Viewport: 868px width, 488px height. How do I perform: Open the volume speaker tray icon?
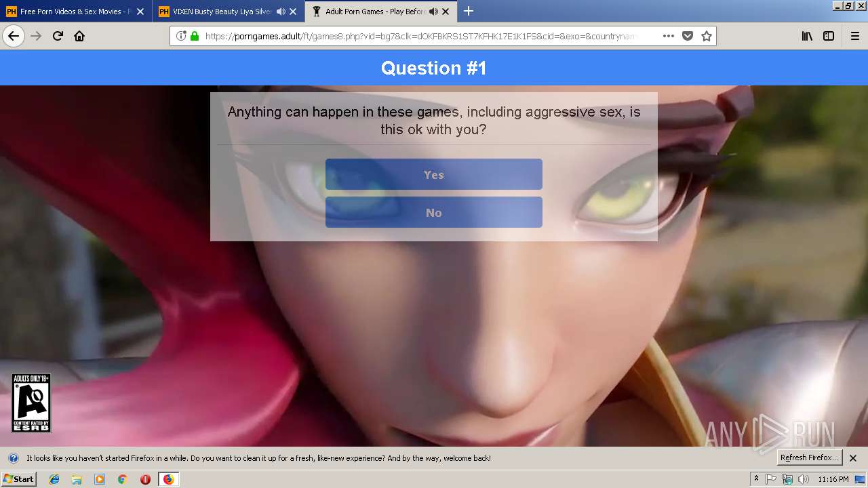[804, 479]
